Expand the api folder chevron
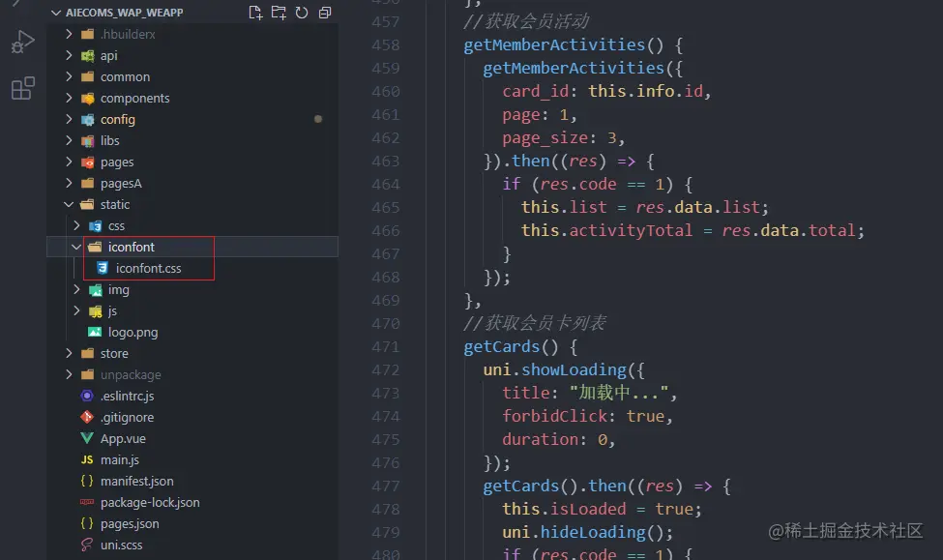The width and height of the screenshot is (943, 560). click(69, 55)
